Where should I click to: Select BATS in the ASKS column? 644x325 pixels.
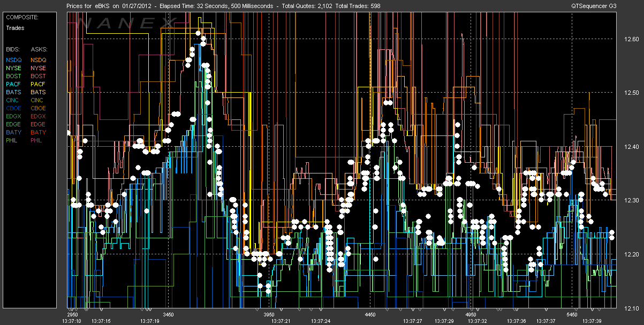[39, 92]
